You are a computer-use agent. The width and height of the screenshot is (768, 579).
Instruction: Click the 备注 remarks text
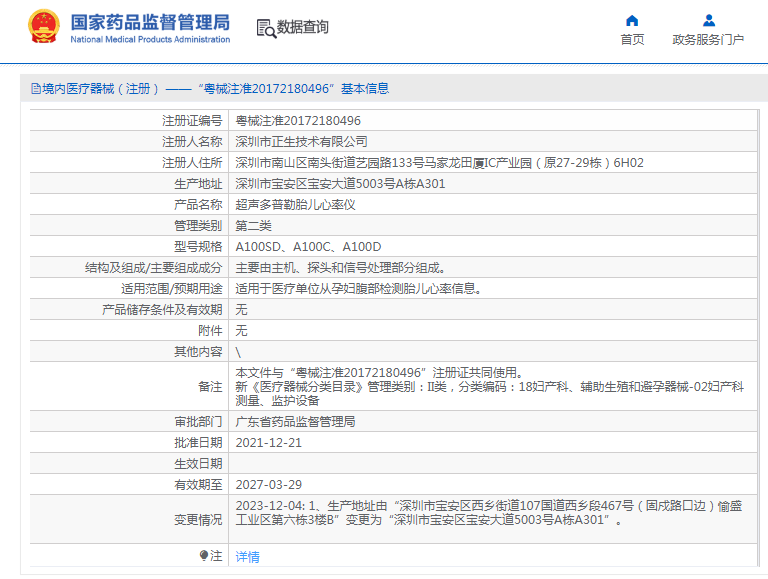pyautogui.click(x=490, y=386)
